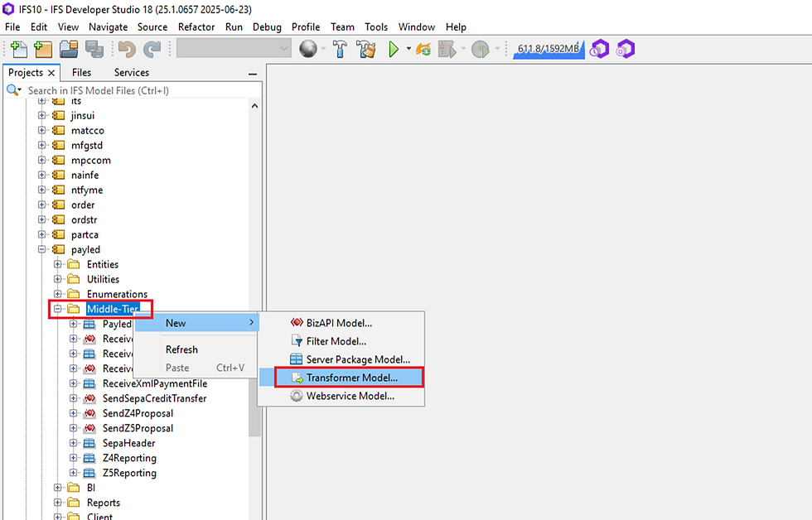The image size is (812, 520).
Task: Open the Tools menu
Action: [x=376, y=26]
